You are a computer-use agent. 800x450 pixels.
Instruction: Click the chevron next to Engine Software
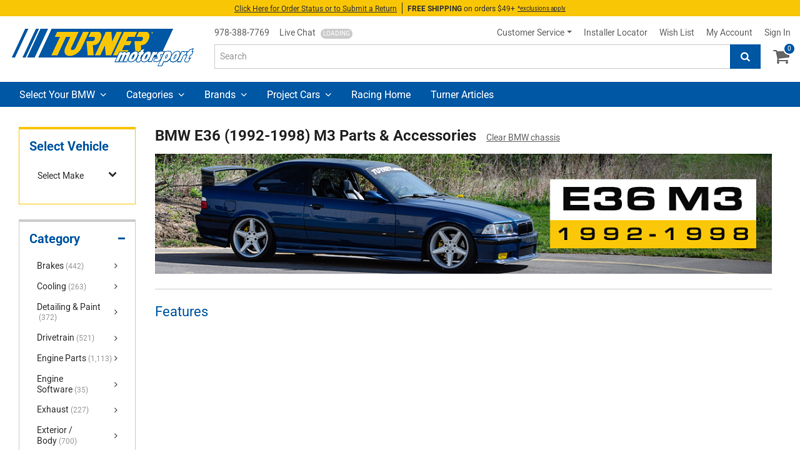point(116,384)
